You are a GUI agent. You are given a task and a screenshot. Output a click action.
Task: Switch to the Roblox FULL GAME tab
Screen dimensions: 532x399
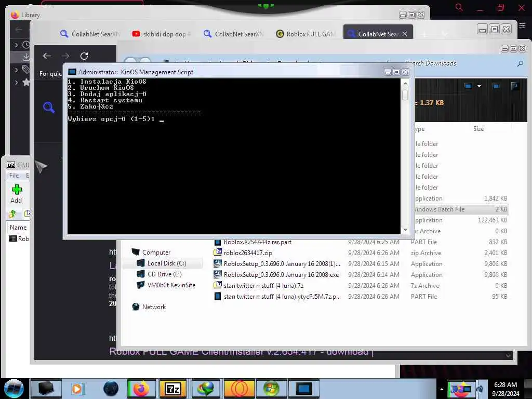pyautogui.click(x=305, y=34)
